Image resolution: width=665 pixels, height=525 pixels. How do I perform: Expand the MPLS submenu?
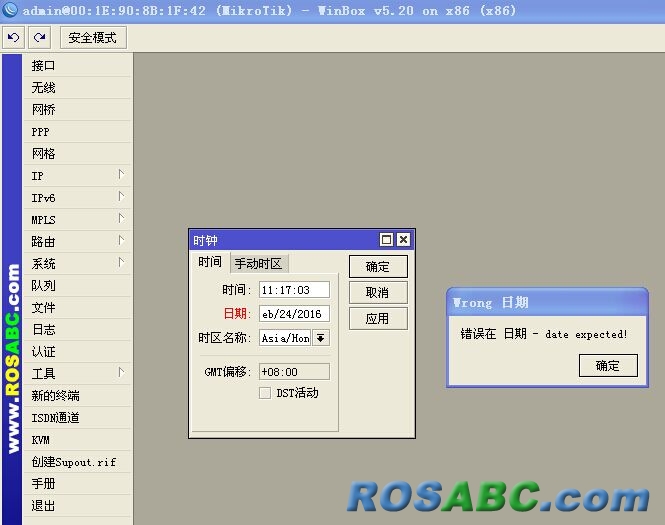tap(78, 220)
